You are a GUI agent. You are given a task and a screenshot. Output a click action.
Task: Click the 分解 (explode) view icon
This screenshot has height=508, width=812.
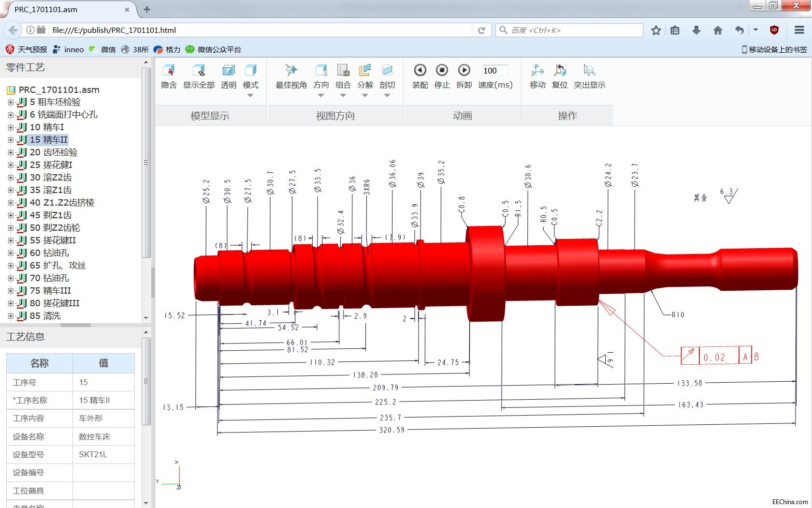tap(365, 71)
